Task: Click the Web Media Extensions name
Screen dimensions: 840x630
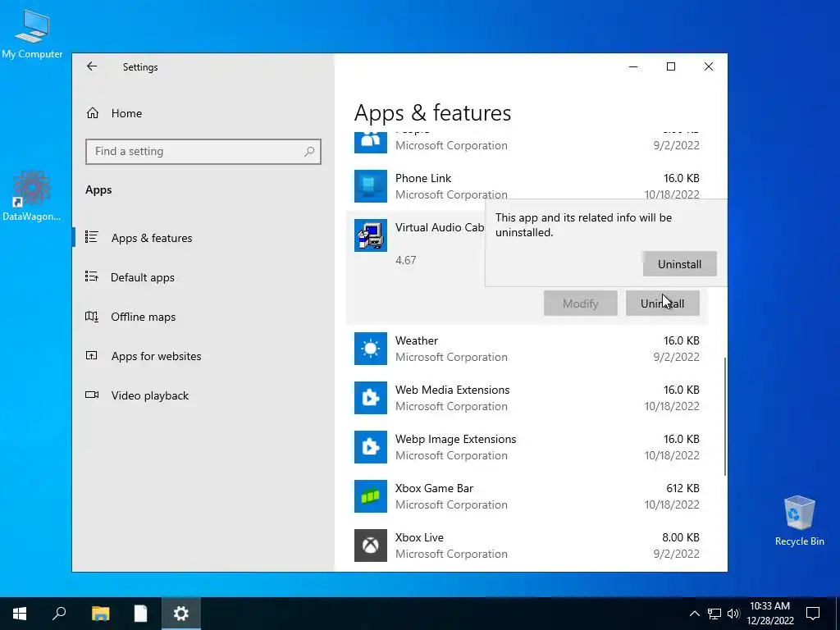Action: click(x=452, y=390)
